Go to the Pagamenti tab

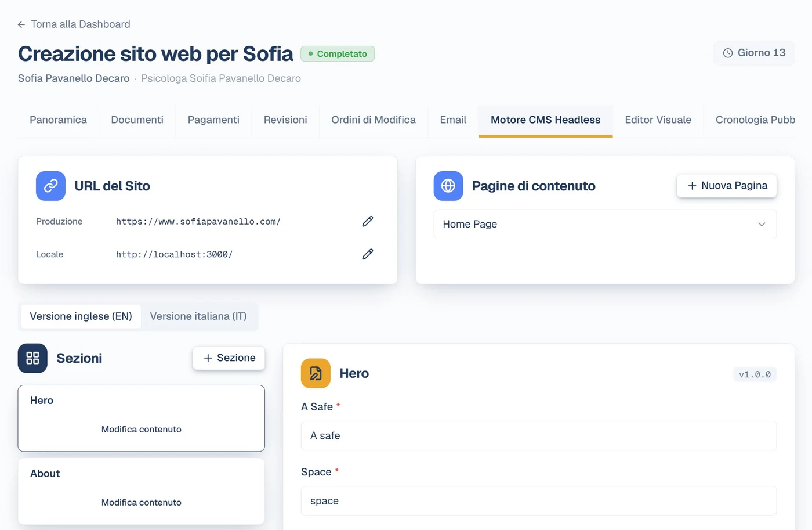[213, 120]
